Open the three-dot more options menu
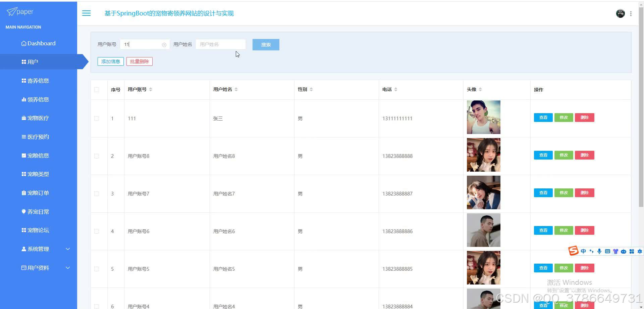The height and width of the screenshot is (309, 644). 631,13
